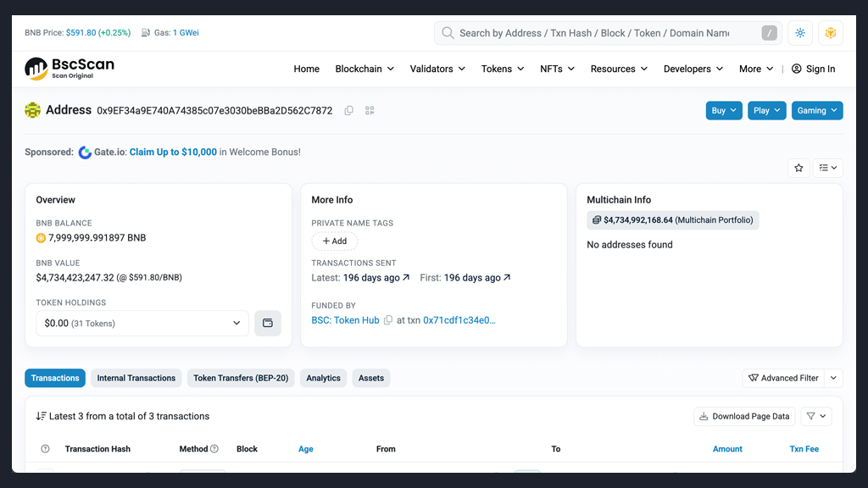The height and width of the screenshot is (488, 868).
Task: Expand arrow next to Advanced Filter
Action: tap(834, 378)
